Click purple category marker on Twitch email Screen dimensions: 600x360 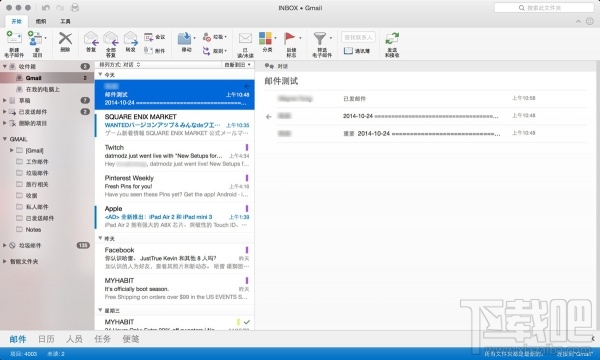(x=247, y=147)
